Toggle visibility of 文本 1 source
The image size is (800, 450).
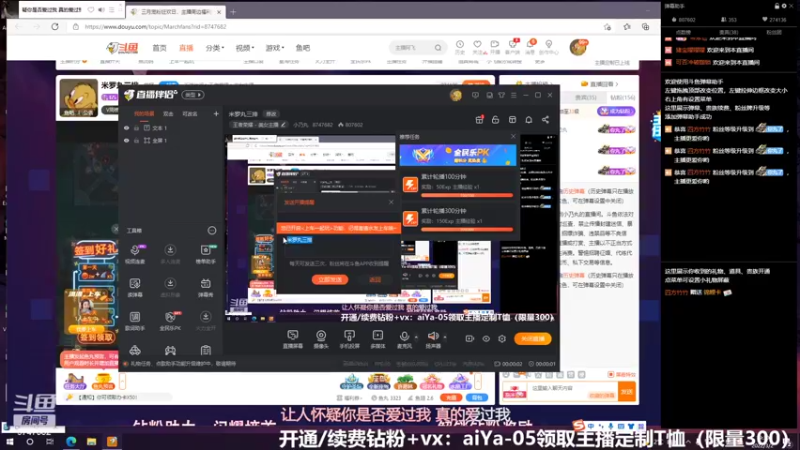point(127,128)
